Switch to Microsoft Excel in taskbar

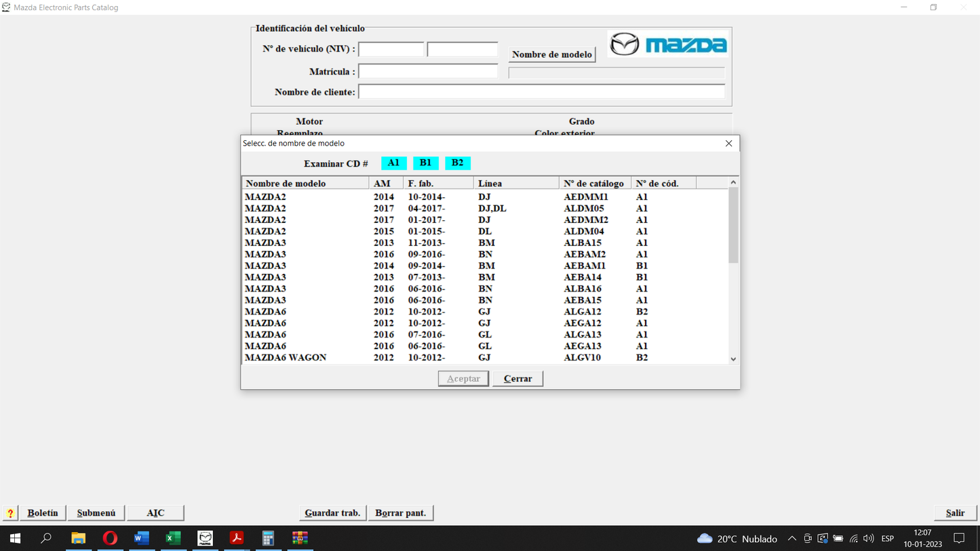tap(174, 539)
